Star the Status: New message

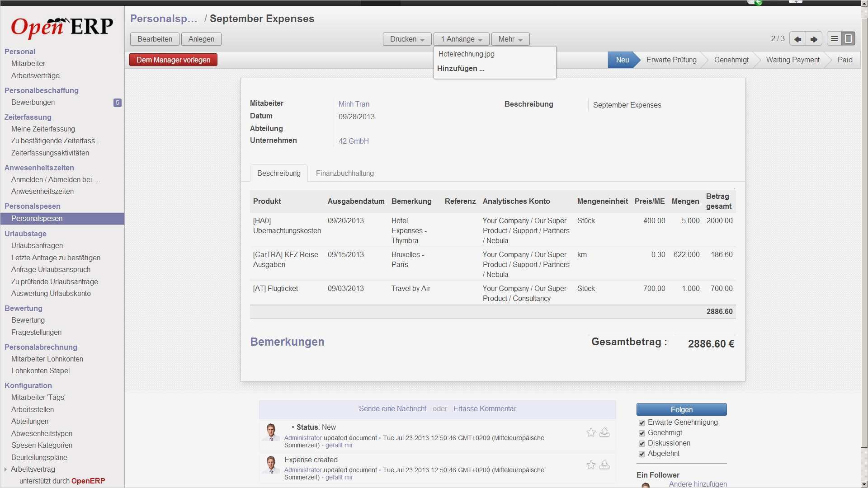590,432
